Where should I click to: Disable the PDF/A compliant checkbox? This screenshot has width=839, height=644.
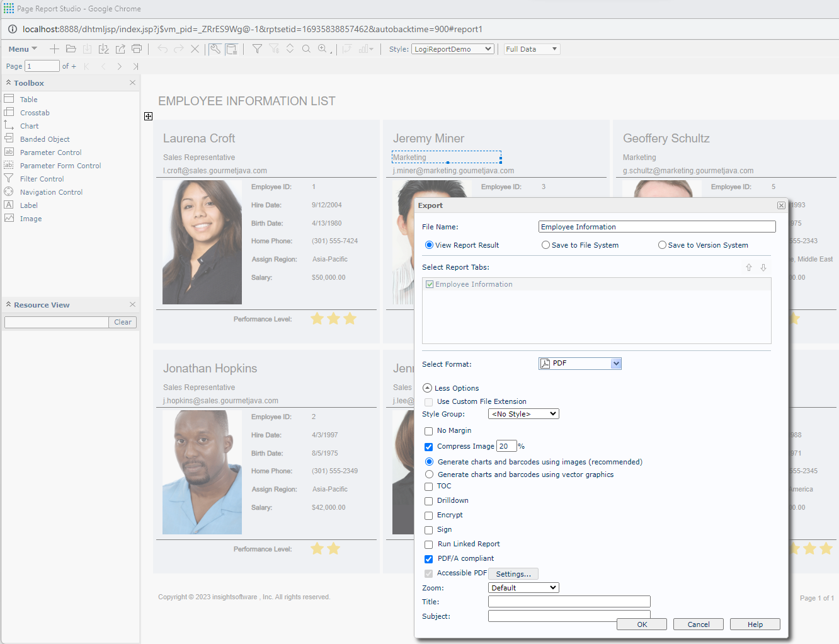[429, 559]
